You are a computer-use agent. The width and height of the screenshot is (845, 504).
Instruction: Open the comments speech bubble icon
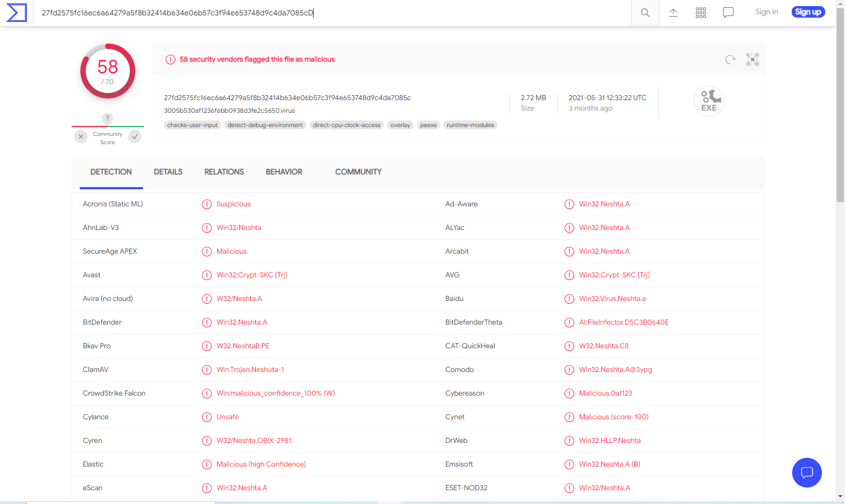pyautogui.click(x=728, y=13)
